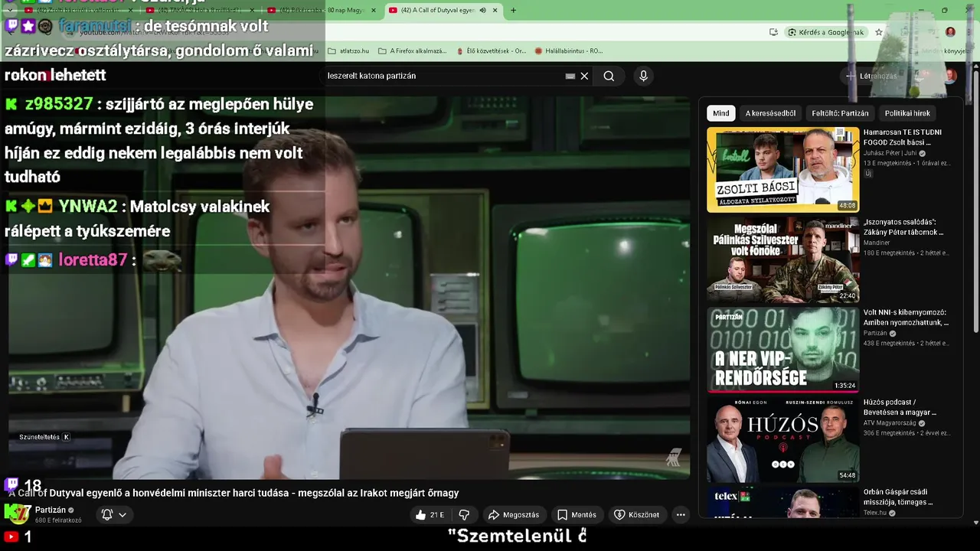Click title 'Iszonyatos csalódás: Zákány Péter'
The image size is (980, 551).
[903, 227]
